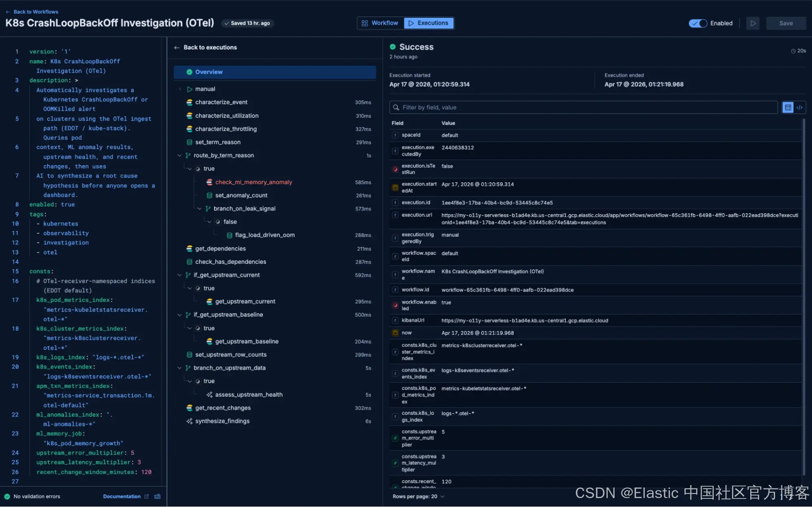Click the Save button
Image resolution: width=812 pixels, height=507 pixels.
(786, 23)
